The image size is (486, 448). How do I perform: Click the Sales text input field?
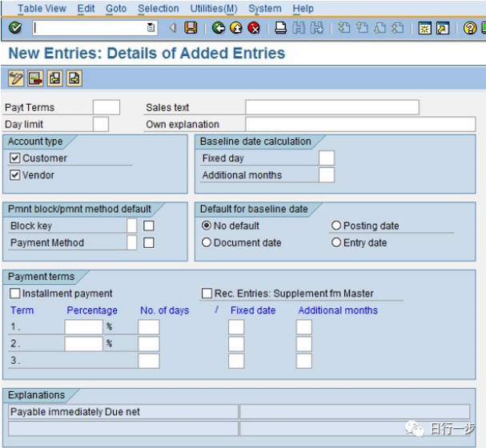tap(332, 107)
